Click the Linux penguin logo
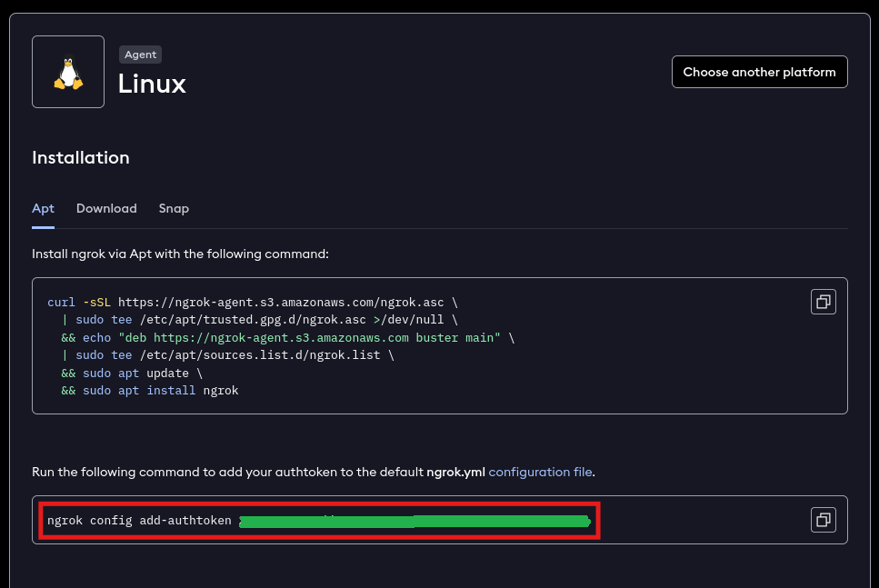Image resolution: width=879 pixels, height=588 pixels. pos(68,72)
